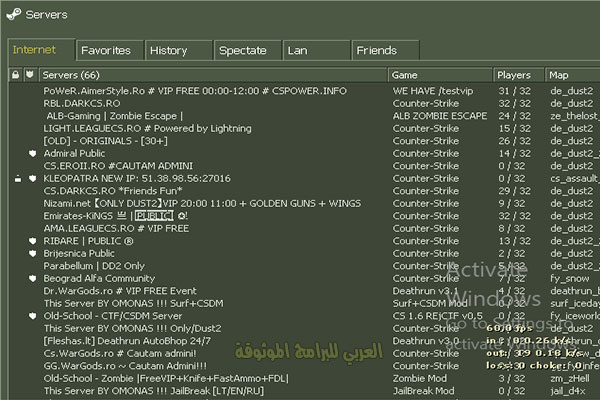The height and width of the screenshot is (400, 600).
Task: Select the Admiral Public server name
Action: (74, 153)
